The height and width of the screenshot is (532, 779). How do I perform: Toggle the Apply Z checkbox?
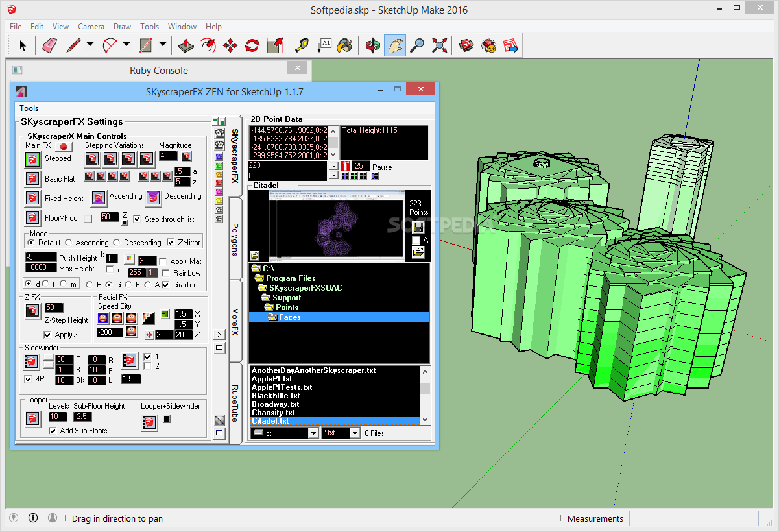pos(47,335)
